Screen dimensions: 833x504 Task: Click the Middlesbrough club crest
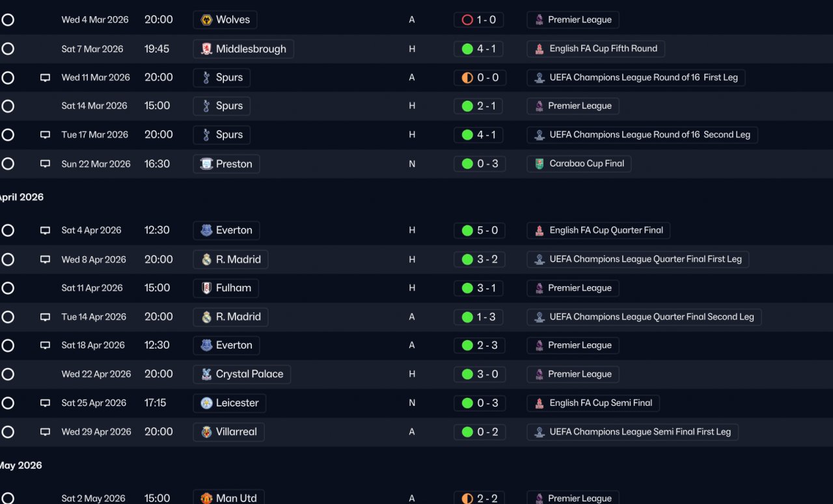pyautogui.click(x=206, y=49)
